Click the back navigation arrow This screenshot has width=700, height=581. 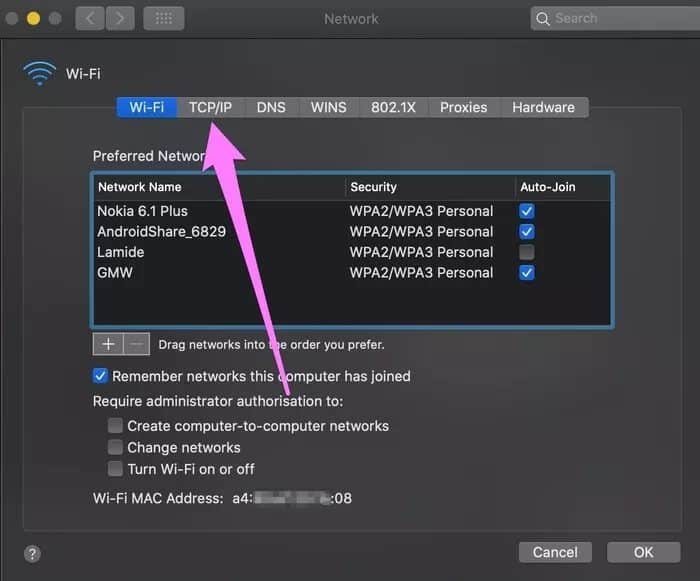[90, 18]
